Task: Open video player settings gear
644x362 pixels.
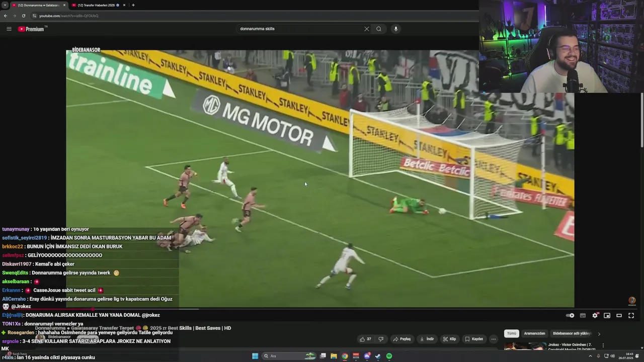Action: tap(595, 315)
